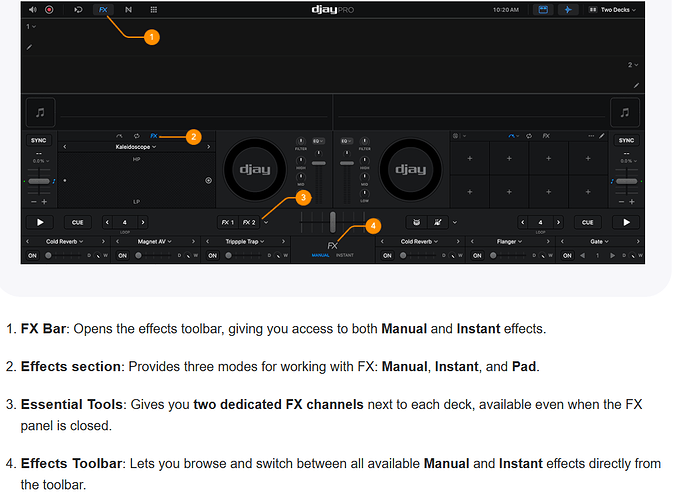The width and height of the screenshot is (680, 500).
Task: Toggle SYNC on the left deck
Action: coord(39,141)
